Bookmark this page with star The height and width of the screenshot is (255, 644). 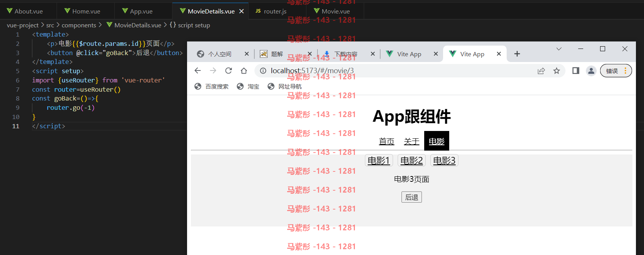(557, 70)
